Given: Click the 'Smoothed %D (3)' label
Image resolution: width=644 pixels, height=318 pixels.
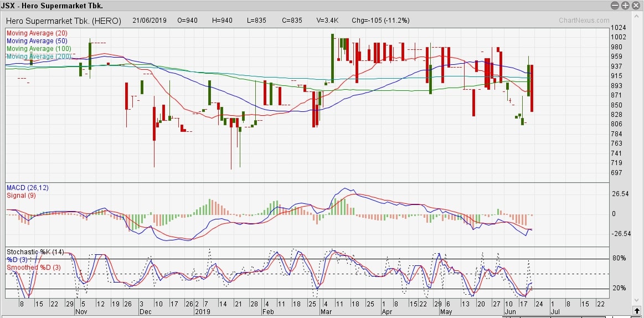Looking at the screenshot, I should point(34,268).
